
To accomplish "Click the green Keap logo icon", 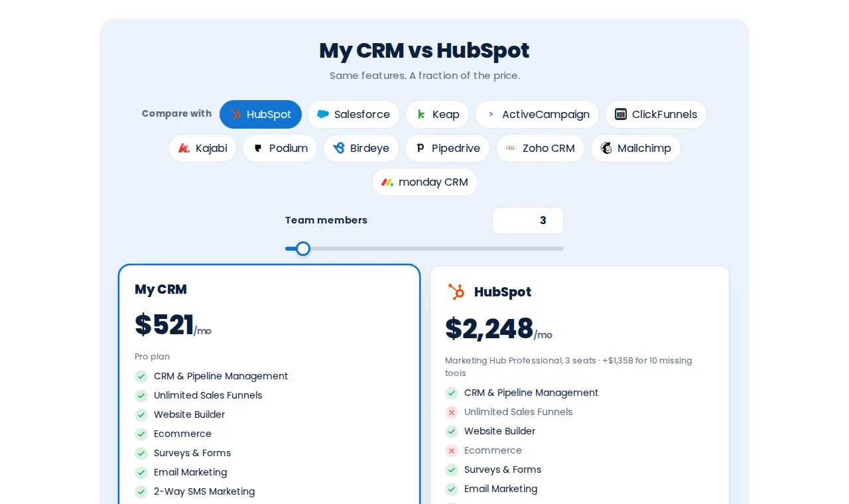I will pos(421,114).
